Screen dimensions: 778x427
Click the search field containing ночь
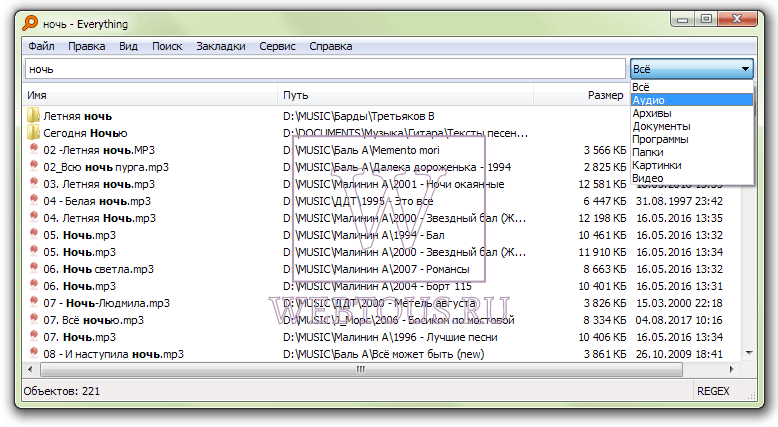(x=325, y=69)
